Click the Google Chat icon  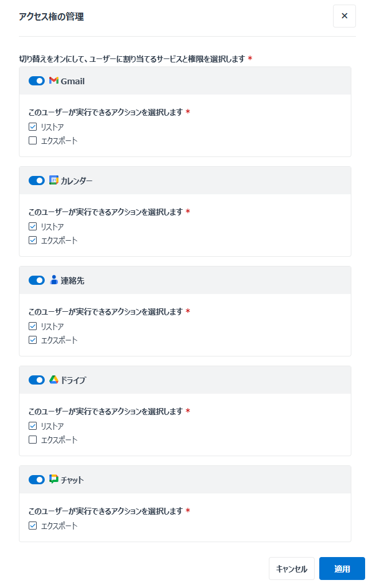(54, 479)
